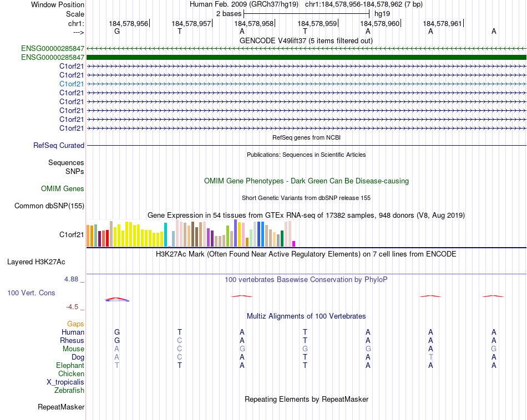This screenshot has height=420, width=527.
Task: Open the GTEx Gene Expression track title
Action: tap(306, 215)
